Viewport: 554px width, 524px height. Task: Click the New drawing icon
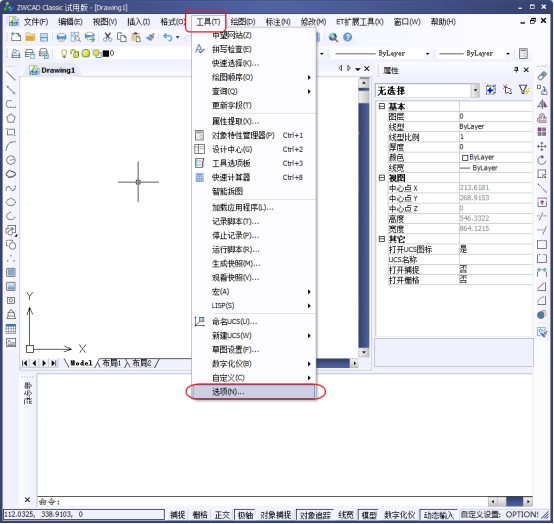[x=16, y=37]
